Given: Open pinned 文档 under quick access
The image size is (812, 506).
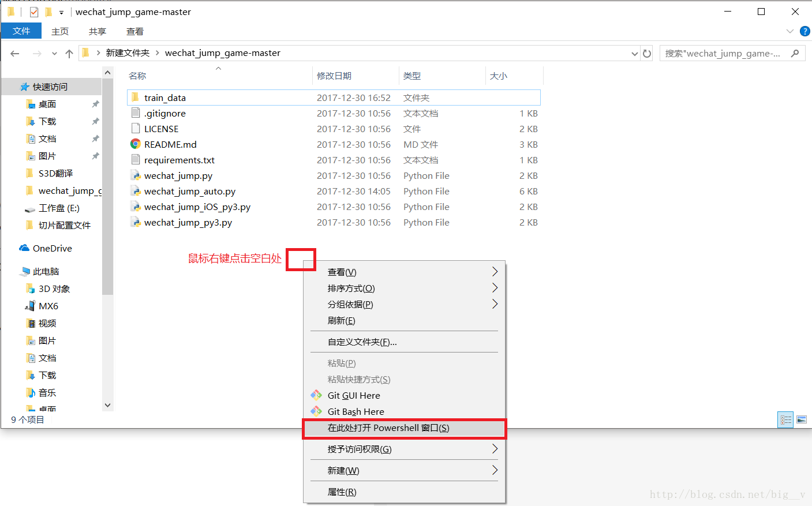Looking at the screenshot, I should tap(47, 138).
